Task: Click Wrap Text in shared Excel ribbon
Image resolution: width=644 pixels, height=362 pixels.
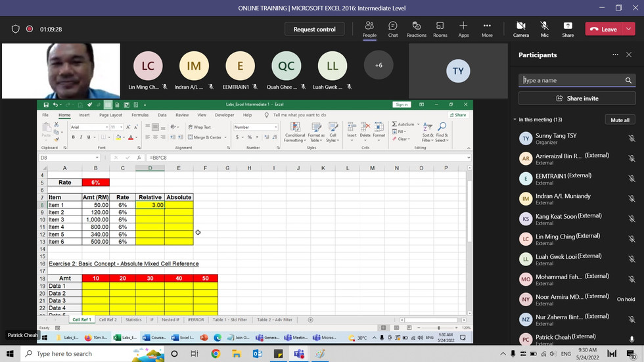Action: 200,127
